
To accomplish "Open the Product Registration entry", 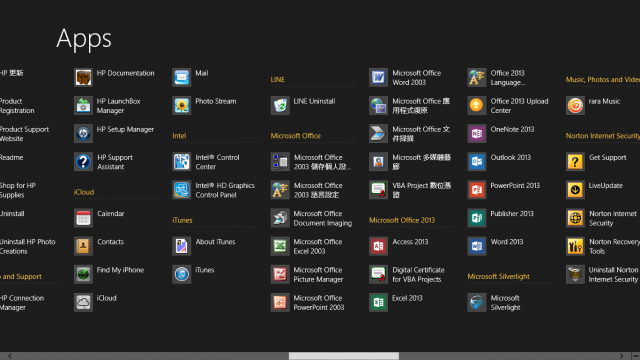I will pyautogui.click(x=17, y=106).
